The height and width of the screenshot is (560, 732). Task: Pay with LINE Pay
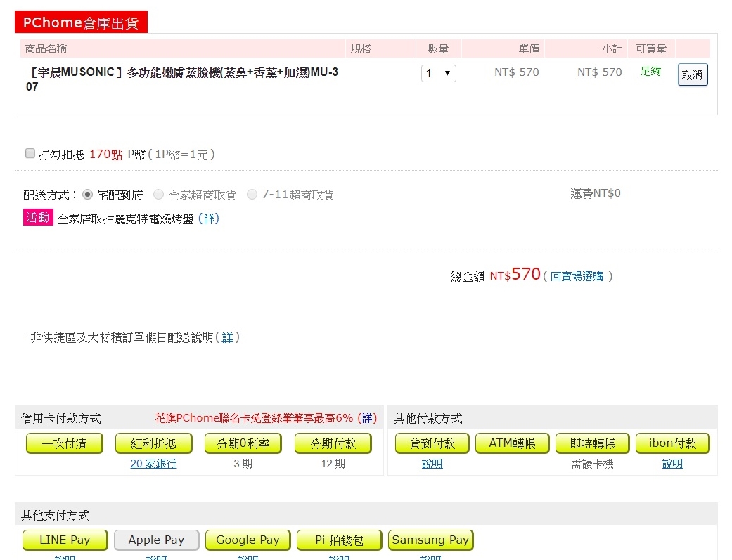point(65,540)
